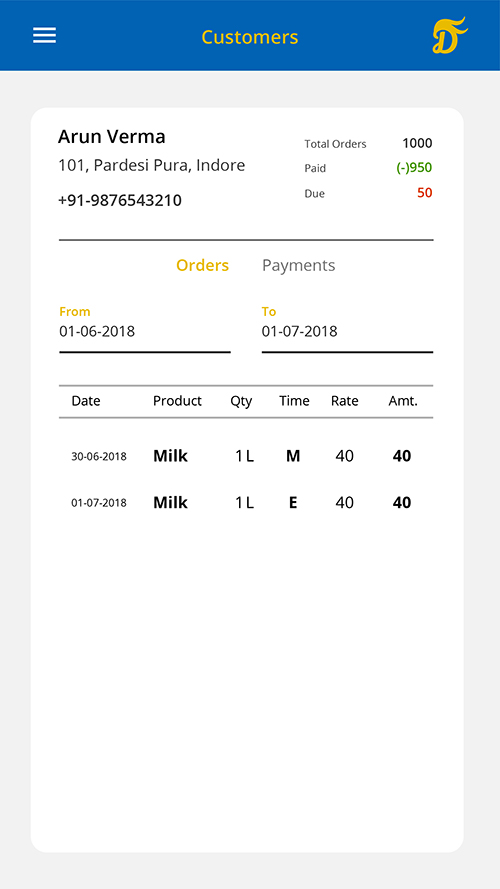Sort by Time column header
This screenshot has height=889, width=500.
294,401
